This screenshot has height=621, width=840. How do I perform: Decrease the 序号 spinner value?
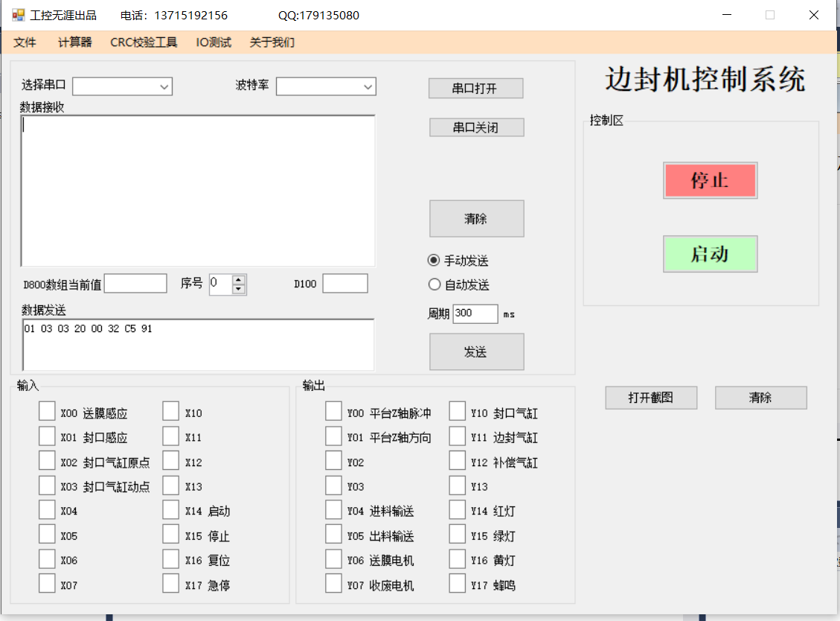tap(238, 289)
